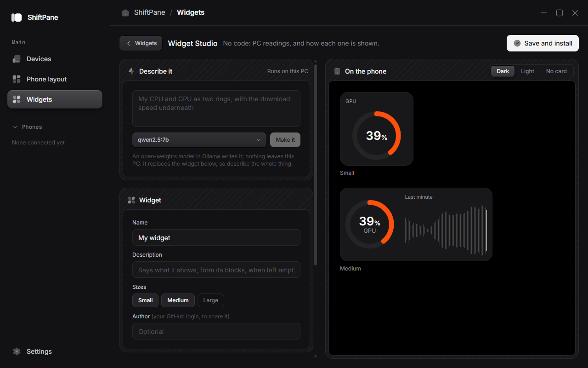Screen dimensions: 588x368
Task: Click the Description input field
Action: point(216,270)
